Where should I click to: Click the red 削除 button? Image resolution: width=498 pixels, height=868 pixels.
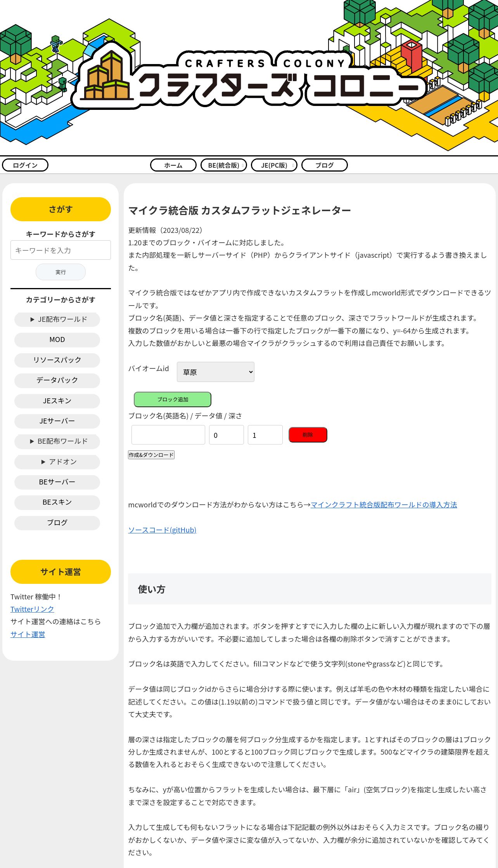click(308, 435)
